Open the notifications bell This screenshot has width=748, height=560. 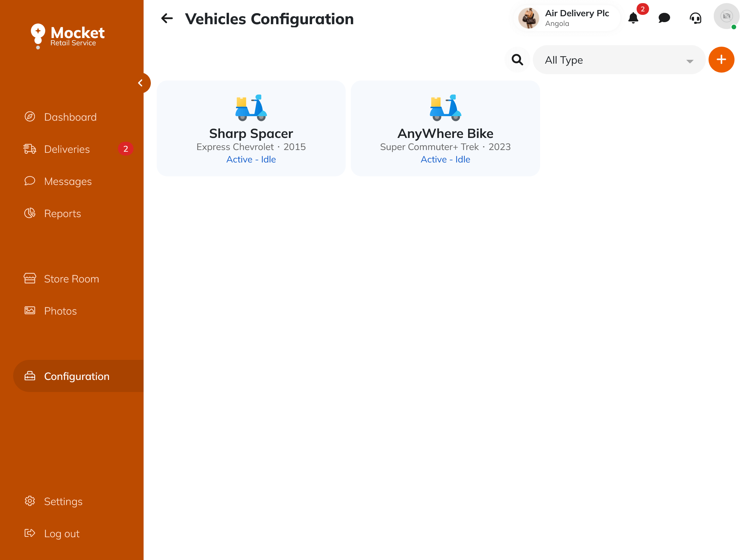[633, 18]
